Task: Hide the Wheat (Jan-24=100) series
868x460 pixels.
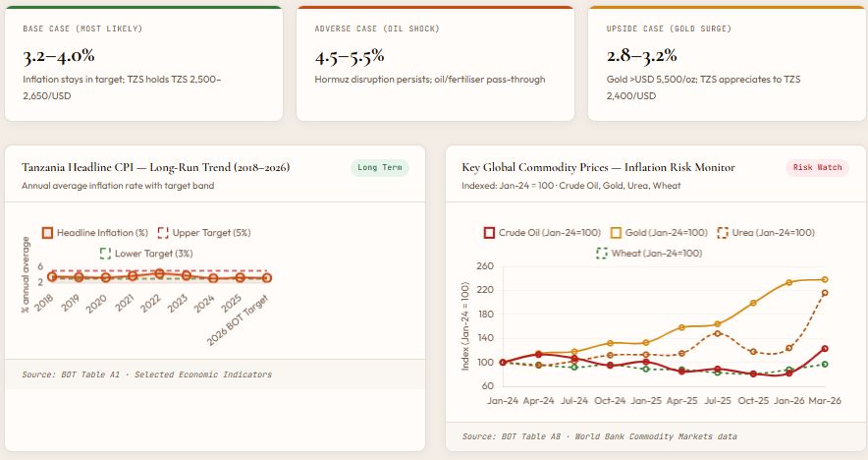Action: [649, 254]
